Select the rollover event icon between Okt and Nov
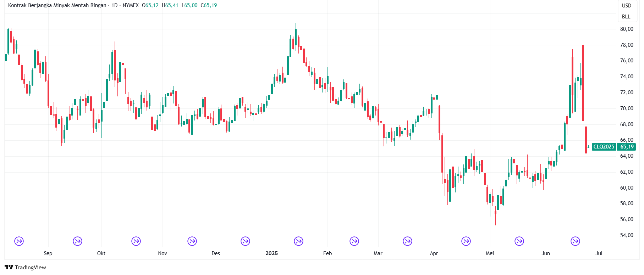The image size is (644, 275). pos(136,241)
